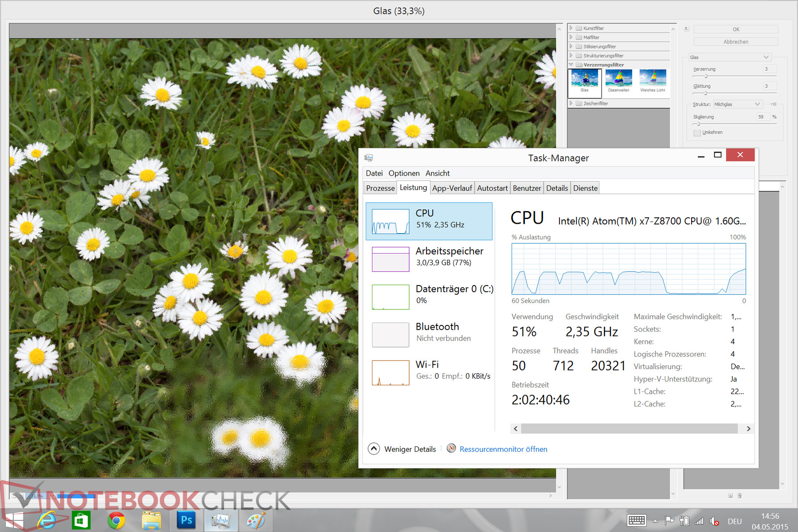Switch to the Dienste tab
Image resolution: width=798 pixels, height=532 pixels.
pos(585,188)
